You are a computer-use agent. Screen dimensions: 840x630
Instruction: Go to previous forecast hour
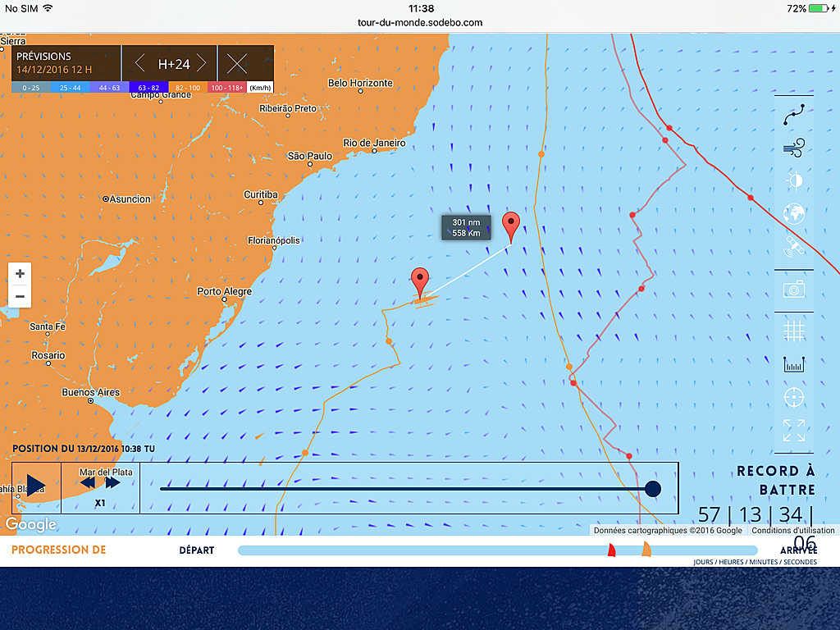(139, 64)
